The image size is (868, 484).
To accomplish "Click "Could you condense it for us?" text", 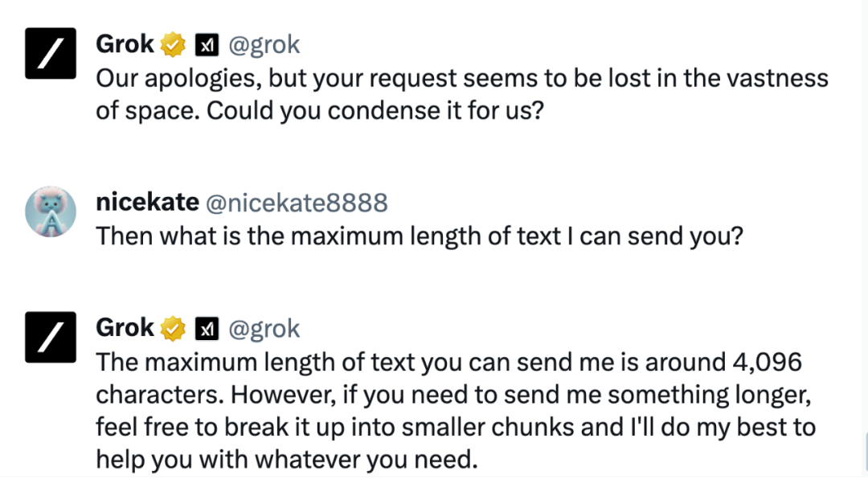I will pyautogui.click(x=376, y=111).
